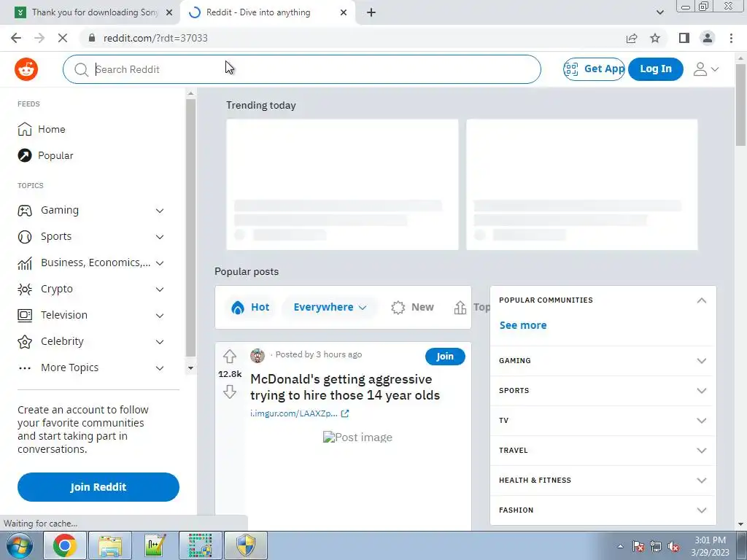Click the Celebrity star icon

pos(25,341)
